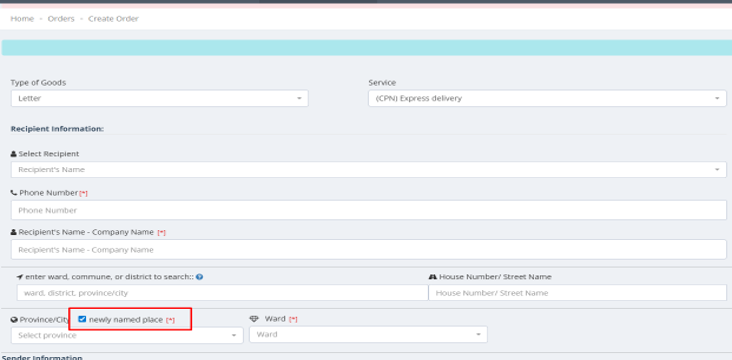This screenshot has height=360, width=732.
Task: Click the diamond icon beside Ward label
Action: click(254, 319)
